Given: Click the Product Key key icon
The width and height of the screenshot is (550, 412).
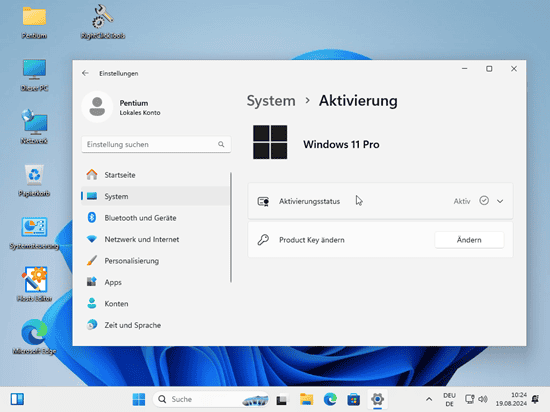Looking at the screenshot, I should (x=263, y=240).
